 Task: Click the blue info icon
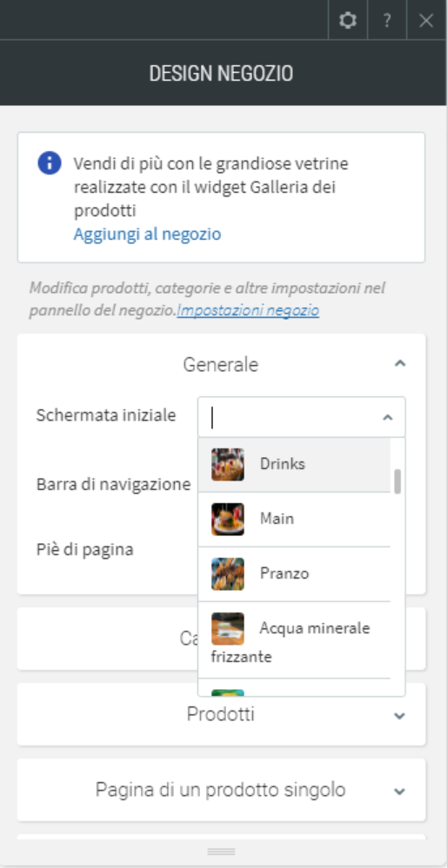[x=50, y=163]
